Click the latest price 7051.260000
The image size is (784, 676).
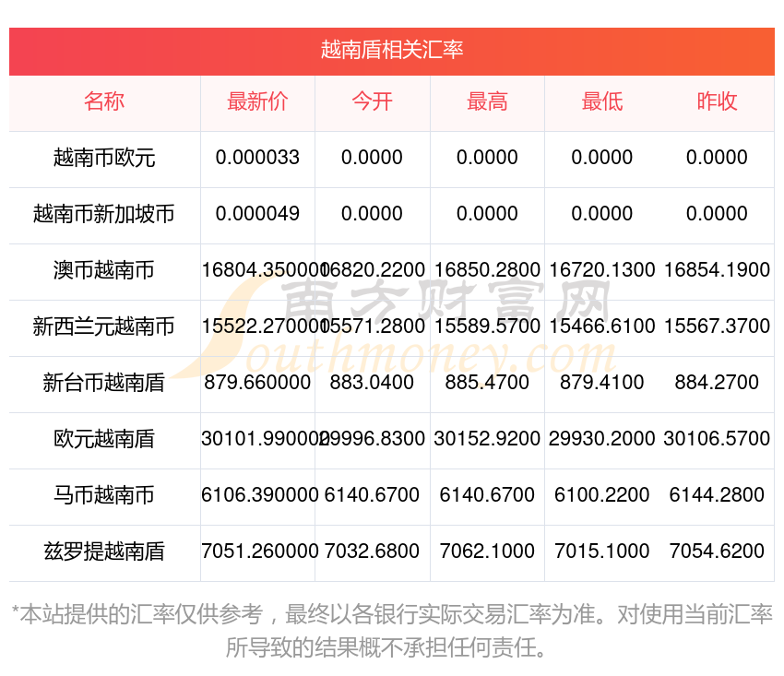(259, 551)
